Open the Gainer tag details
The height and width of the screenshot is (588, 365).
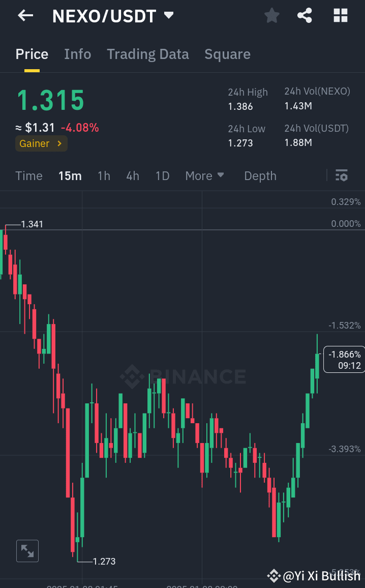click(41, 143)
